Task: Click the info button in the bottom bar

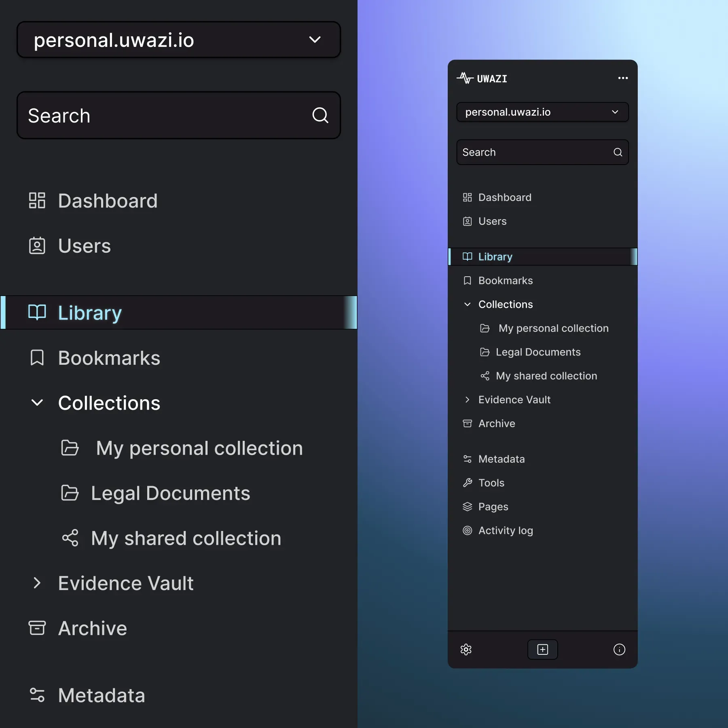Action: (x=618, y=650)
